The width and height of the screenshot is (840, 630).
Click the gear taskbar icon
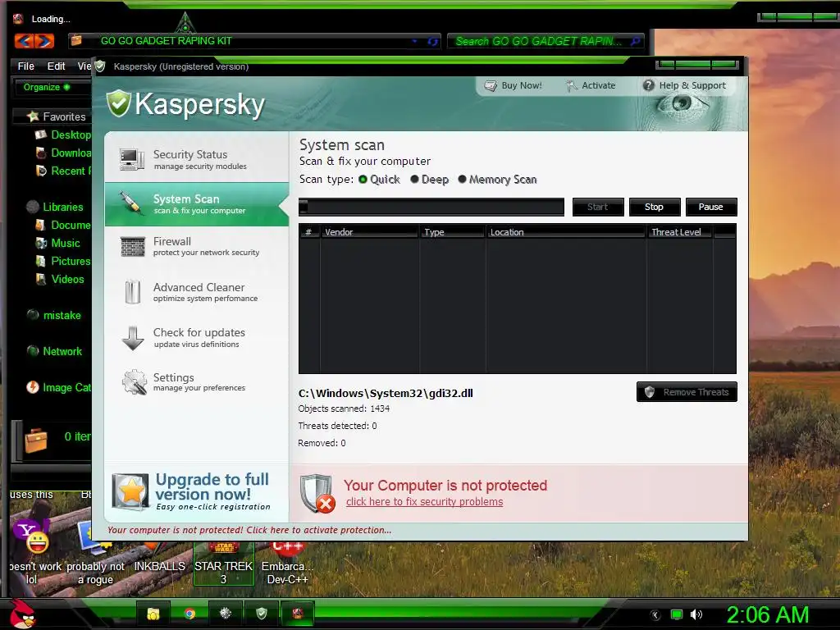(225, 614)
